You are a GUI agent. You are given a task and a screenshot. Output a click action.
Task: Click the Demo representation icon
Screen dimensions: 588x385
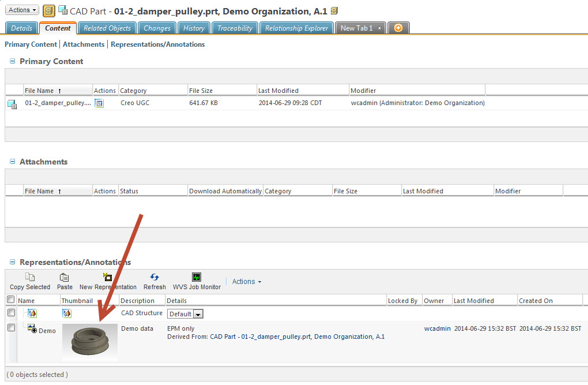pos(32,328)
